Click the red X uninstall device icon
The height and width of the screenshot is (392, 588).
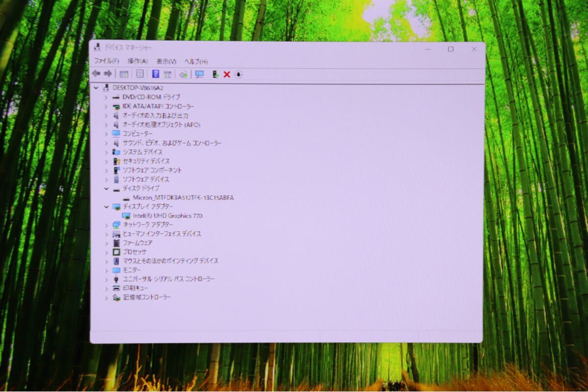click(226, 74)
